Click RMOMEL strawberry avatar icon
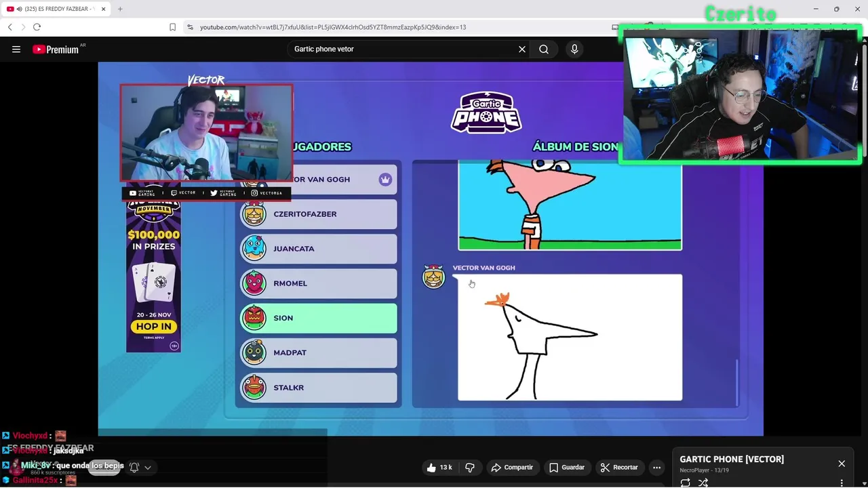Viewport: 868px width, 488px height. click(x=254, y=283)
